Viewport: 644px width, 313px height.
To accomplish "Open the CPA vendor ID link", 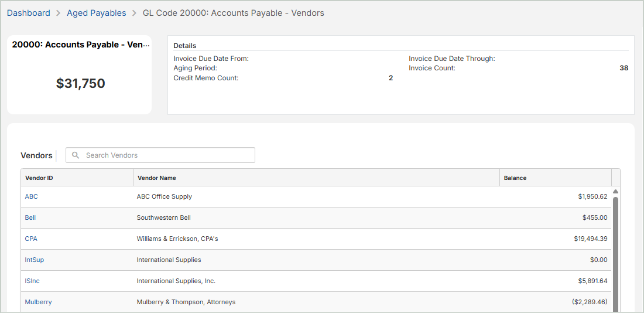I will 31,239.
